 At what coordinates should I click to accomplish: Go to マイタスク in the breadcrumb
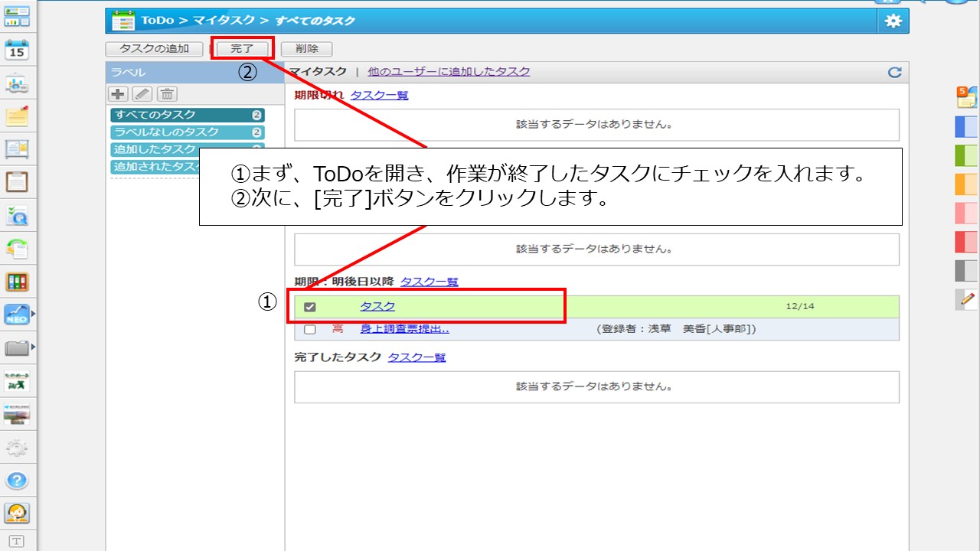tap(222, 21)
